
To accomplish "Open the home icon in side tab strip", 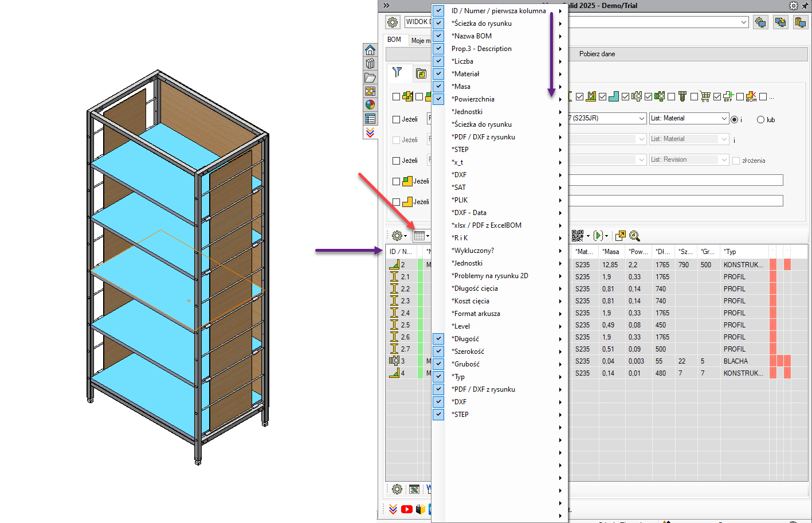I will pos(370,50).
